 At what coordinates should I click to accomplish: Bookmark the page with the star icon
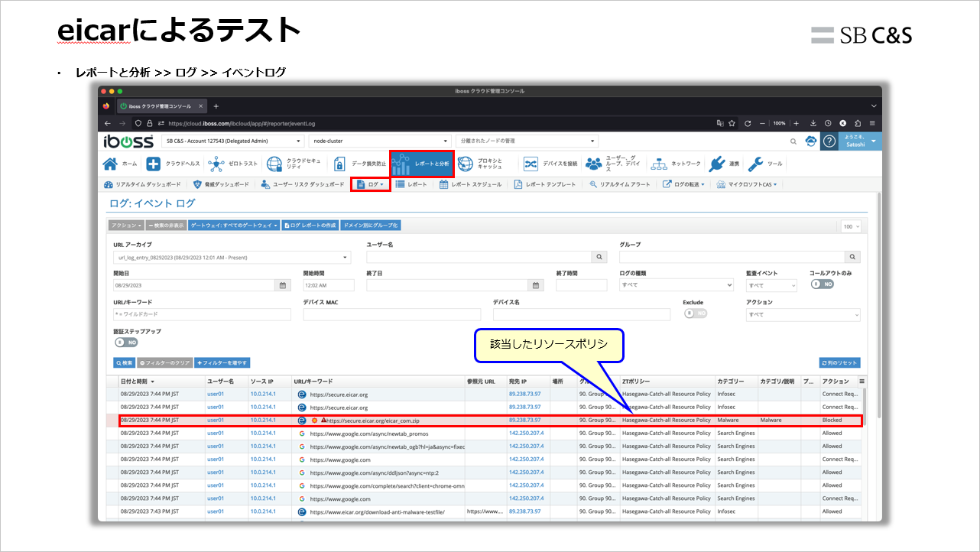(x=732, y=123)
